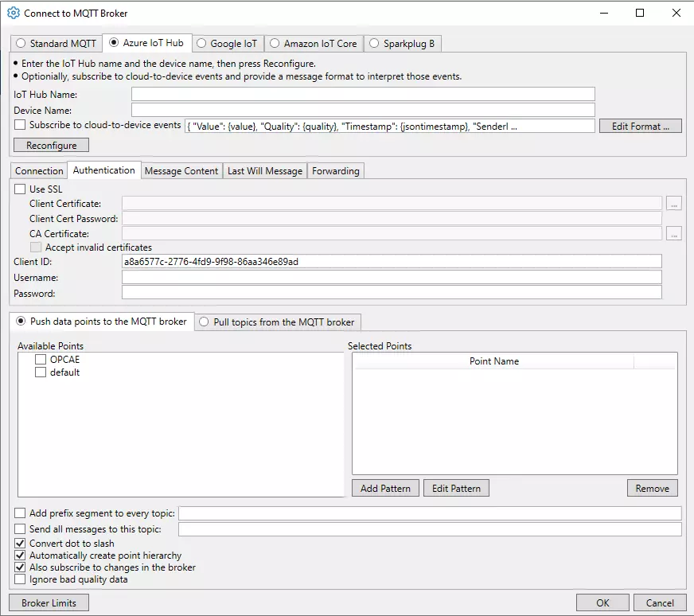The height and width of the screenshot is (616, 694).
Task: Check the default available point
Action: (41, 372)
